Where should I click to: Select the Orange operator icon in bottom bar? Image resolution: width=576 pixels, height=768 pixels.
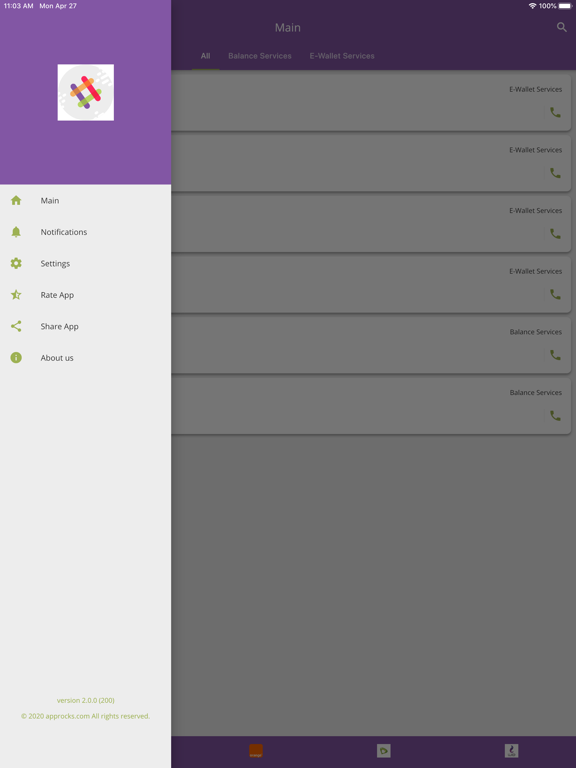click(x=256, y=751)
